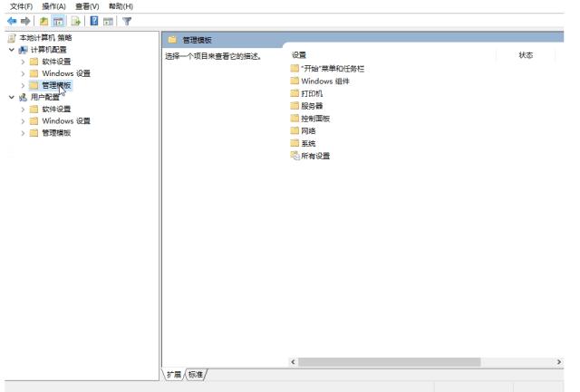Click the Export list toolbar icon
Screen dimensions: 580x392
click(x=76, y=21)
